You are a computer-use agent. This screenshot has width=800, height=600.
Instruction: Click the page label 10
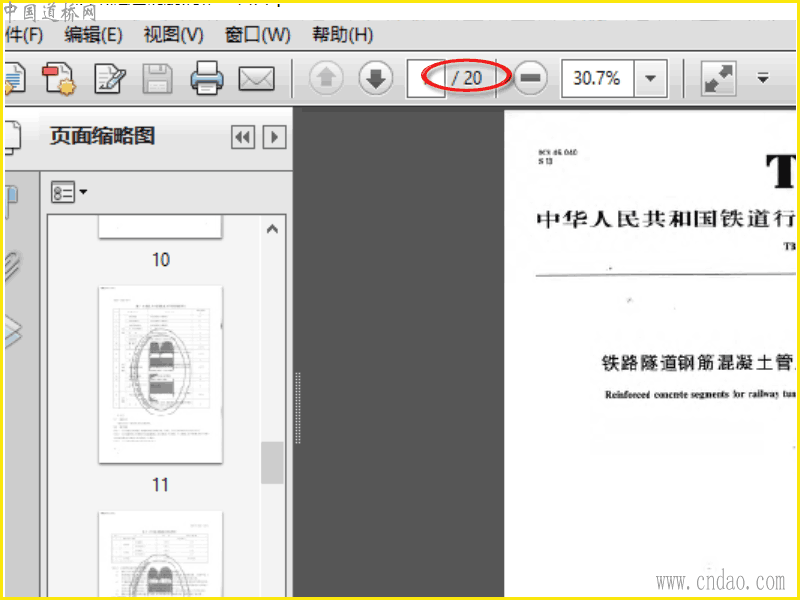click(x=161, y=260)
